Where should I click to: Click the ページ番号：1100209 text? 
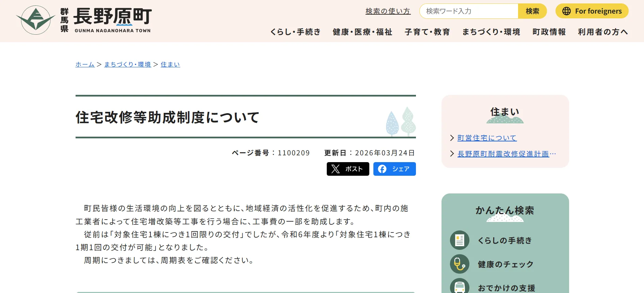tap(271, 153)
